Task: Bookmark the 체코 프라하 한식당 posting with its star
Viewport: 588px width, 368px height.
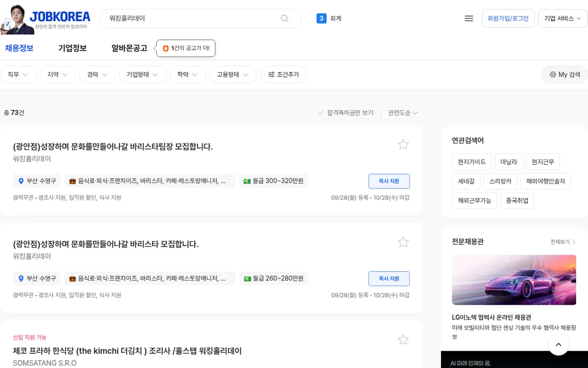Action: point(403,340)
